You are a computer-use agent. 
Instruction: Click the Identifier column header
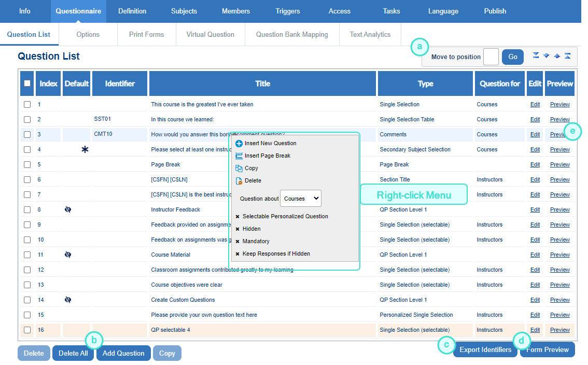tap(120, 83)
